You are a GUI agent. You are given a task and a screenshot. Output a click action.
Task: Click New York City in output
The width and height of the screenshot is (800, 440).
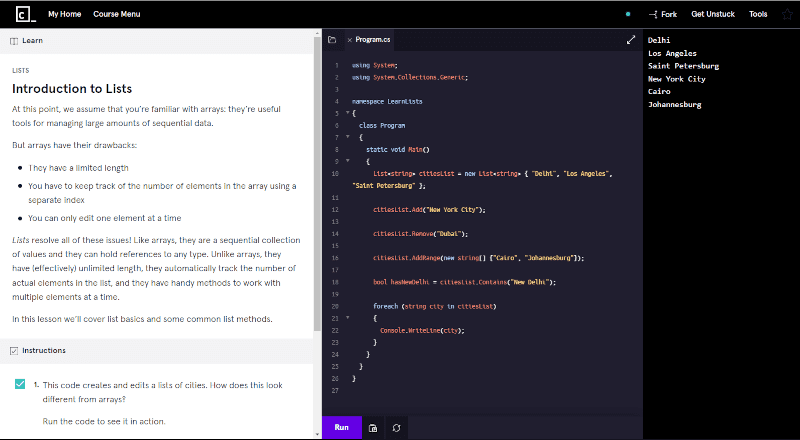click(x=677, y=79)
